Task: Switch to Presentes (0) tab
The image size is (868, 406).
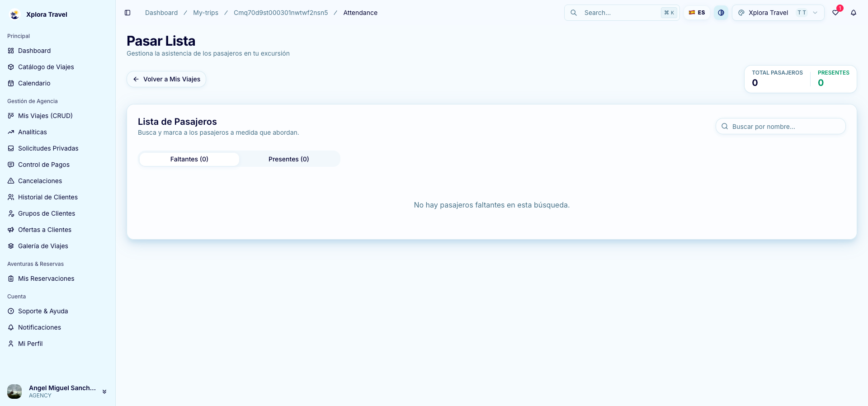Action: (x=289, y=159)
